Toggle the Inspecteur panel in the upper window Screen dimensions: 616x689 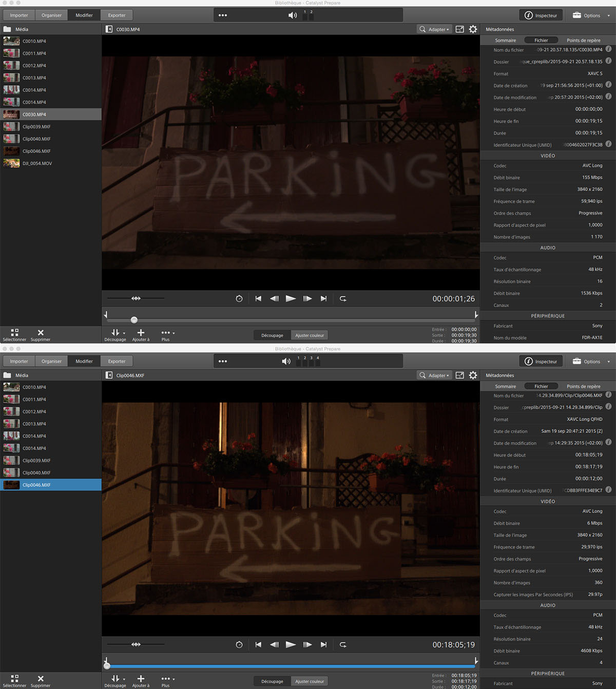pyautogui.click(x=541, y=15)
